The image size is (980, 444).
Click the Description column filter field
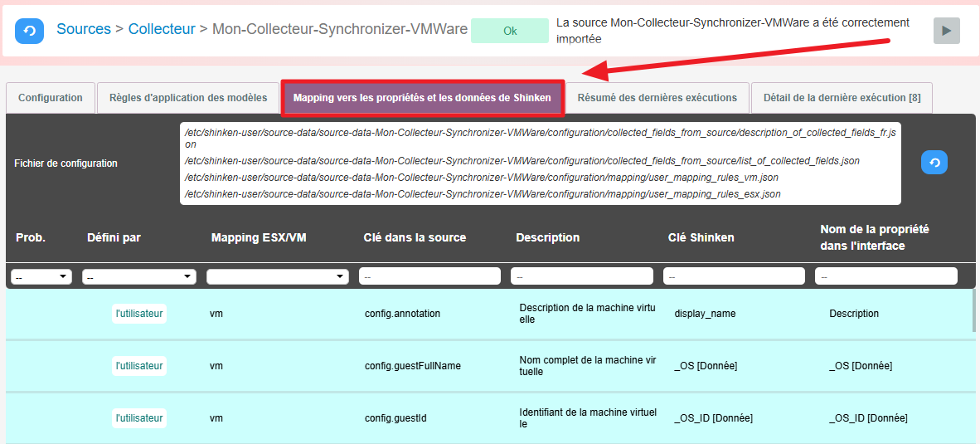tap(582, 276)
